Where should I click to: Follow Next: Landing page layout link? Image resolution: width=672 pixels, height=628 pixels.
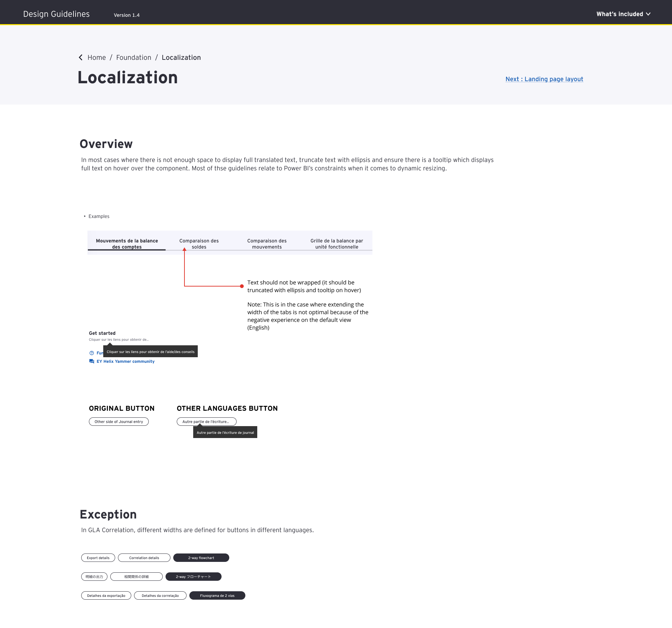[544, 79]
